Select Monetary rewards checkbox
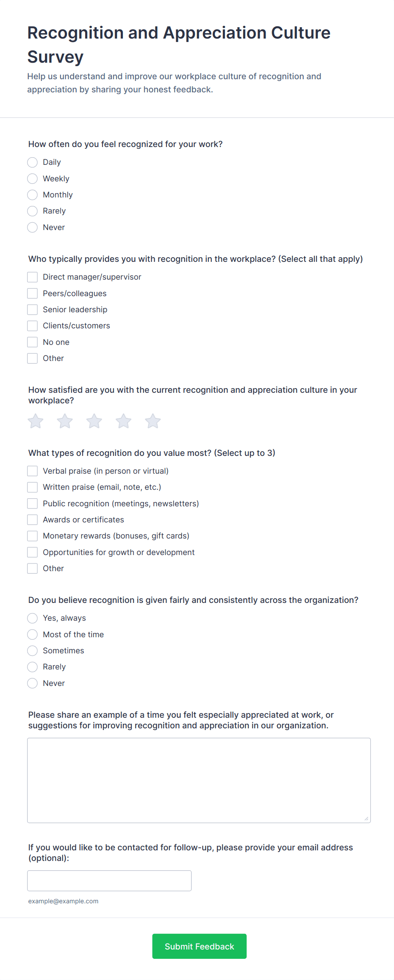The height and width of the screenshot is (980, 394). pos(32,536)
